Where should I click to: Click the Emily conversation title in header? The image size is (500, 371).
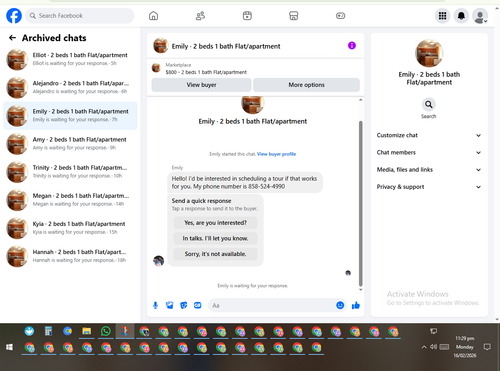click(x=226, y=46)
